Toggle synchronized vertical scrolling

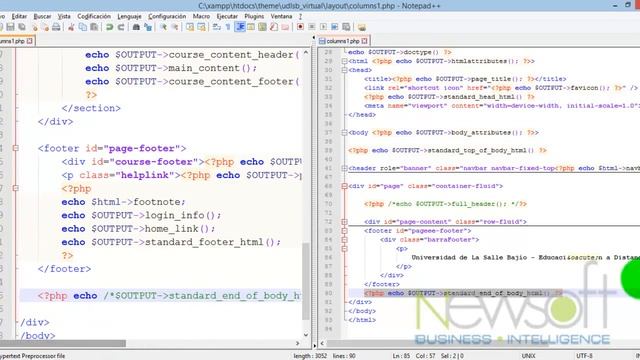[x=190, y=27]
